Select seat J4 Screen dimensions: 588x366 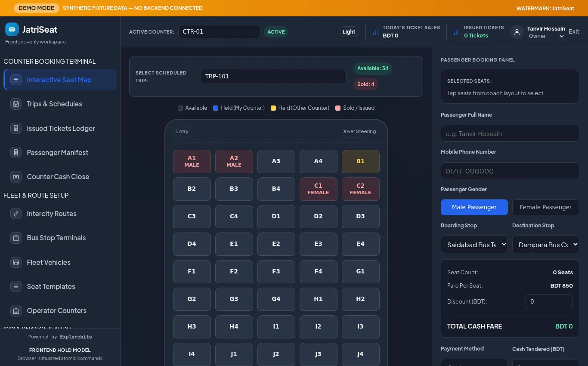360,354
